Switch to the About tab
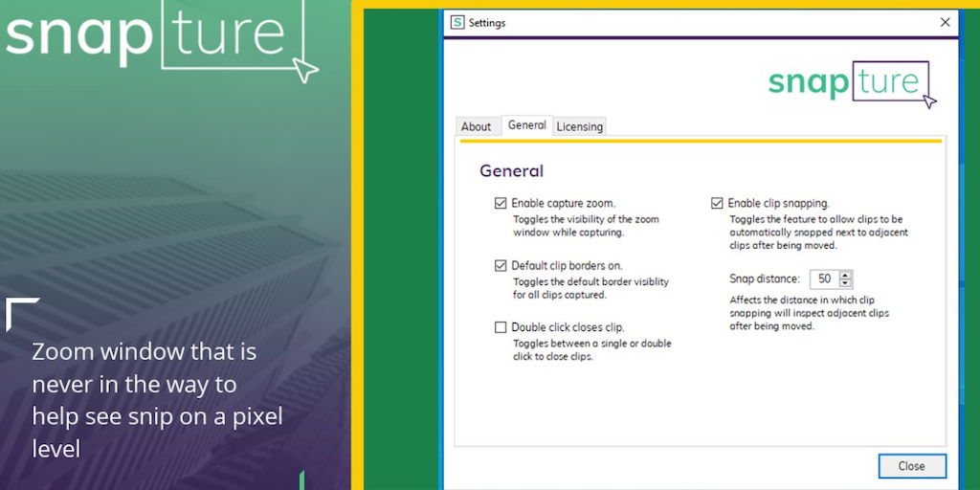 tap(477, 126)
